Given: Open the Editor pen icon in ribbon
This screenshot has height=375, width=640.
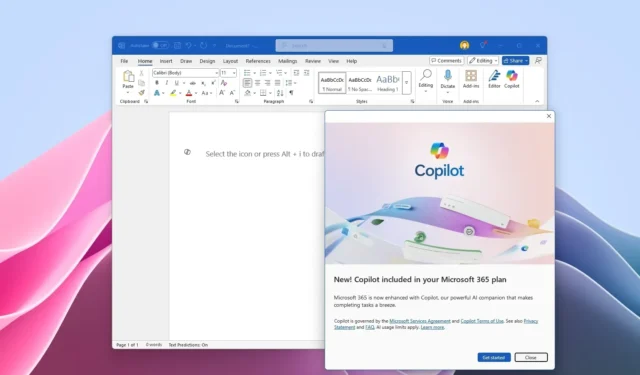Looking at the screenshot, I should point(494,75).
